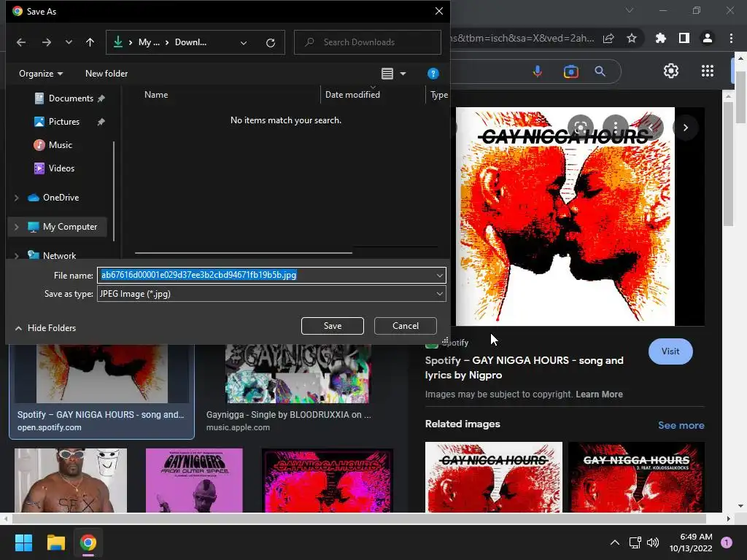
Task: Create a New folder
Action: click(x=107, y=74)
